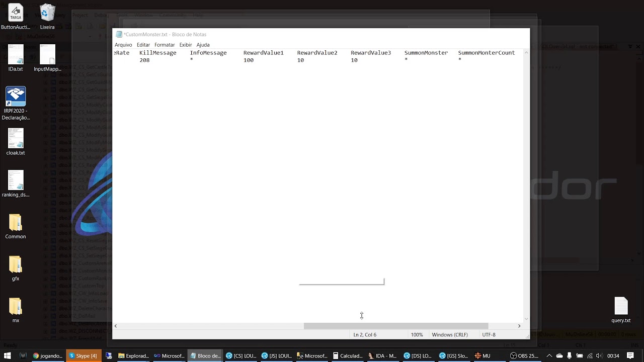644x362 pixels.
Task: Click the 00:34 taskbar clock
Action: point(613,355)
